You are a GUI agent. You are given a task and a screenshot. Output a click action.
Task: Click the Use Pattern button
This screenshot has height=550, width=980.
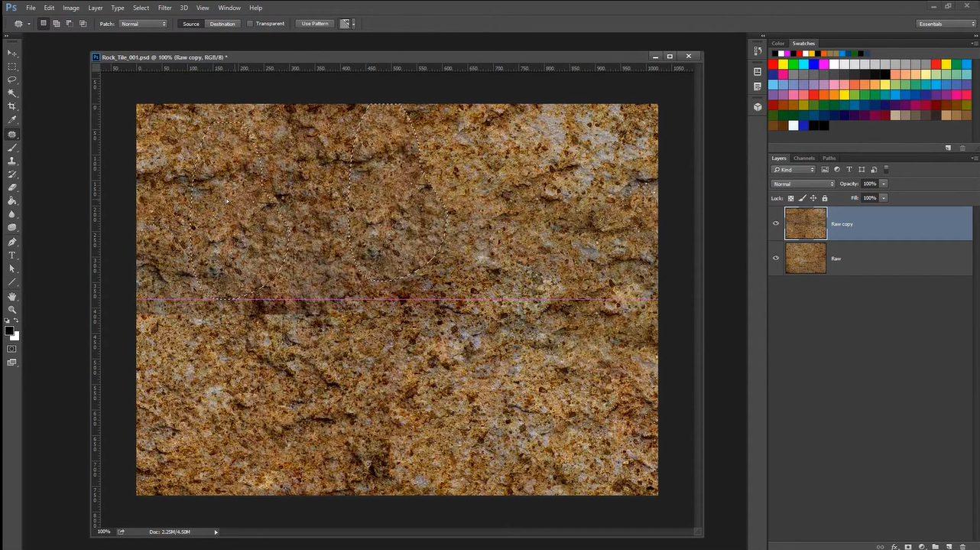point(315,24)
